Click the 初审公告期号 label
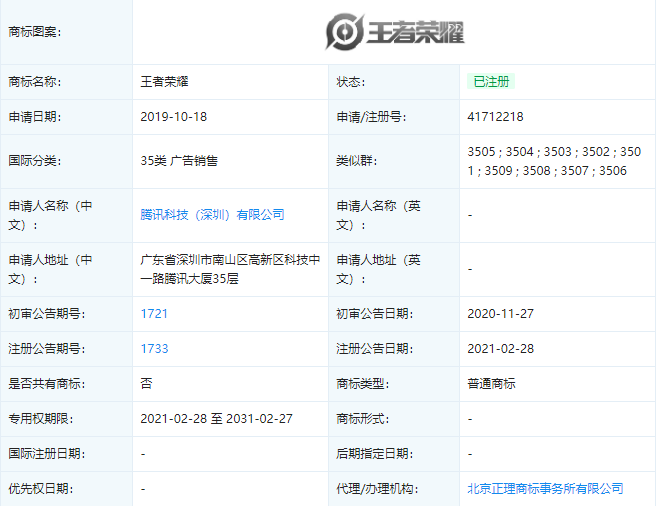The height and width of the screenshot is (506, 657). [47, 314]
